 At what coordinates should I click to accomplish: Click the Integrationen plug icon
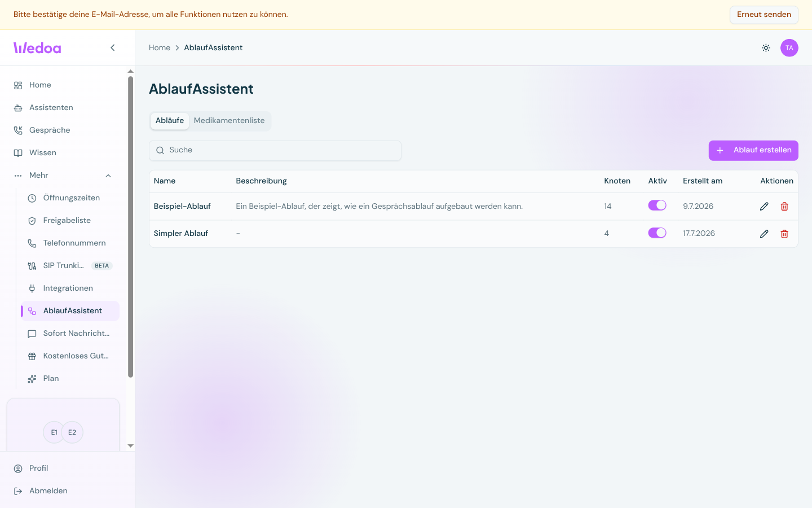[32, 288]
